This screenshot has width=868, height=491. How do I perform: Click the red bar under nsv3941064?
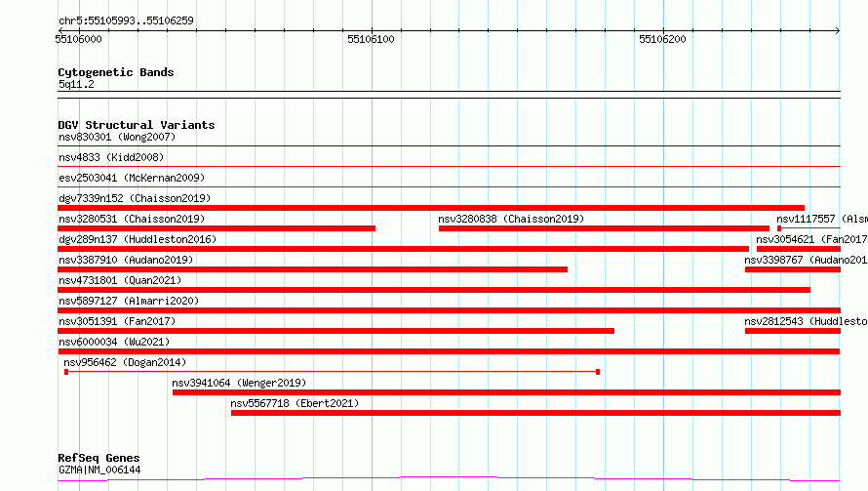coord(506,392)
